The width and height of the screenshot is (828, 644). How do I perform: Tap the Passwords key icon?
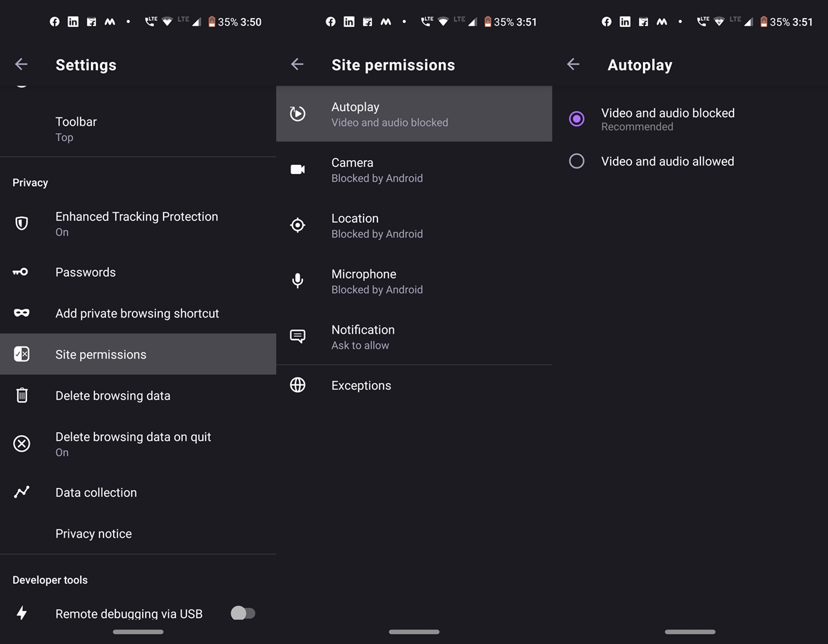coord(21,272)
